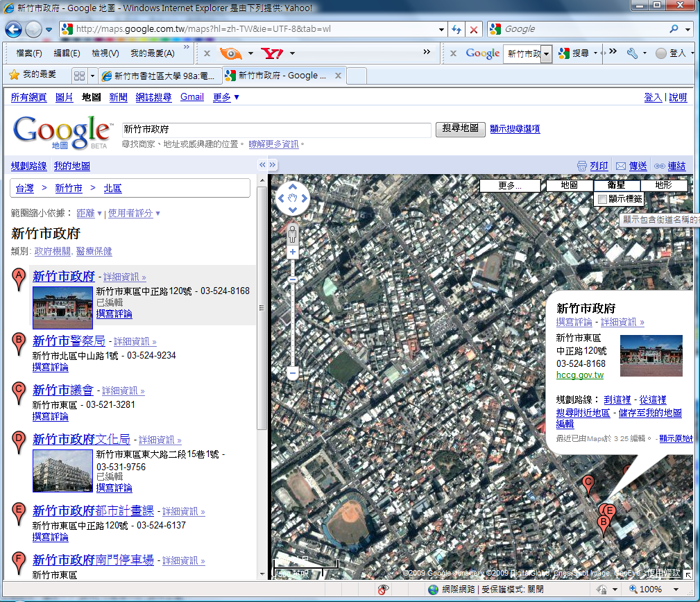Pan the map up with the up arrow
The height and width of the screenshot is (602, 700).
292,187
